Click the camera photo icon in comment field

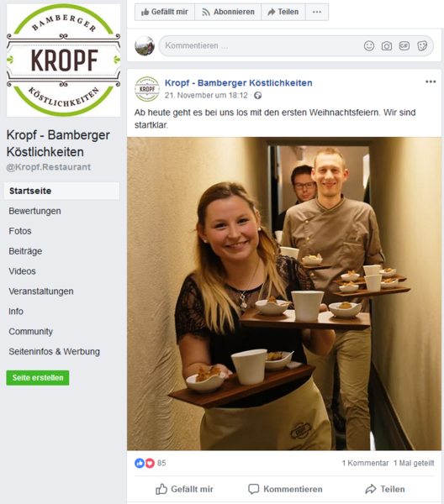click(x=387, y=46)
